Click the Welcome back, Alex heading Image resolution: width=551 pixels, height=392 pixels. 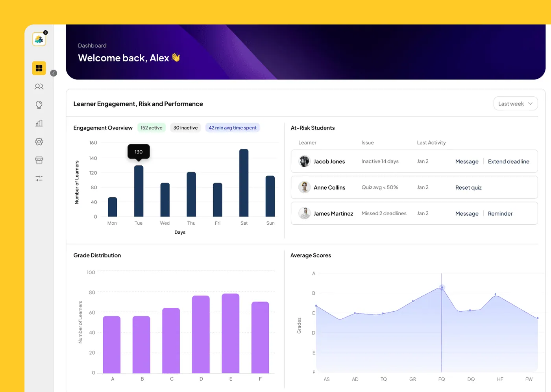(129, 58)
